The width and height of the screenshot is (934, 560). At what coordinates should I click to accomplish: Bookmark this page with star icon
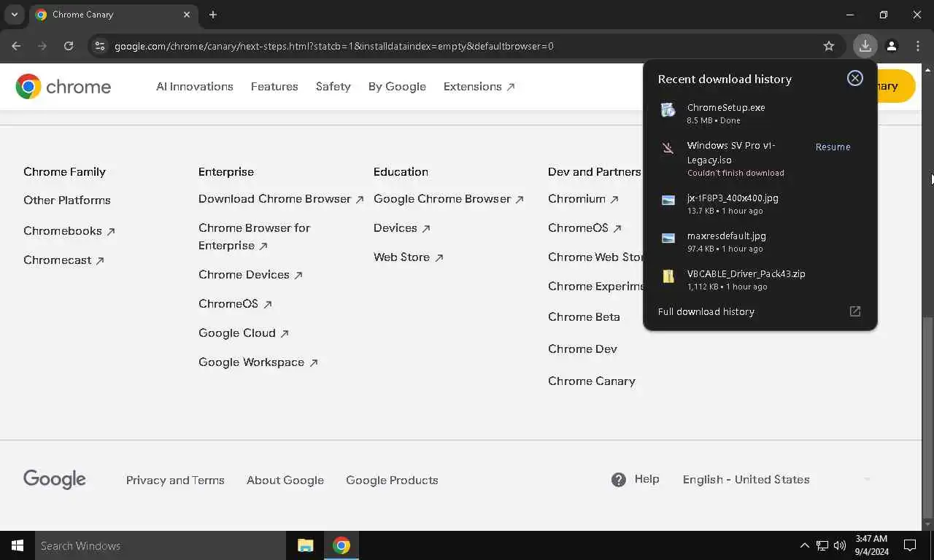click(829, 46)
